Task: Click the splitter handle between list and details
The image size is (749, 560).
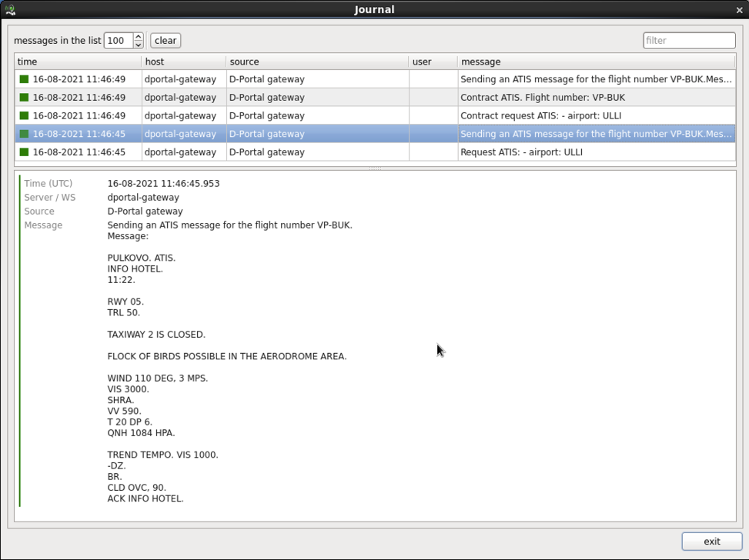Action: (375, 168)
